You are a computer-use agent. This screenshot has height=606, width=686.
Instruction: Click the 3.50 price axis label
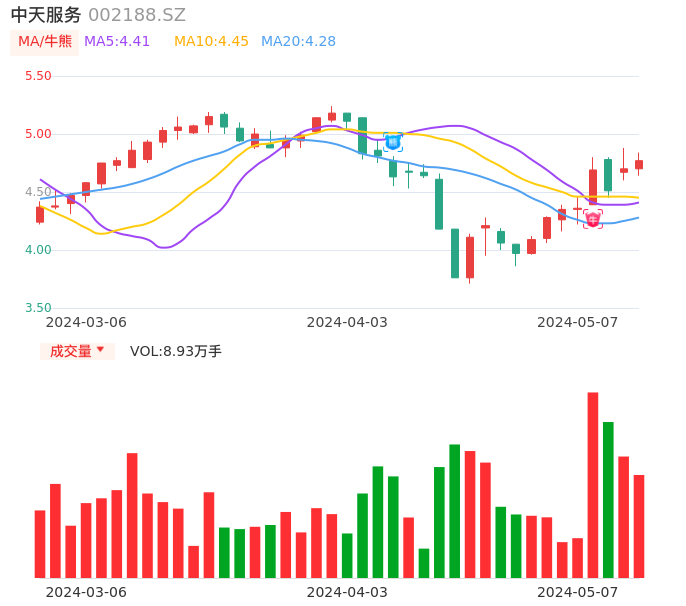tap(38, 308)
